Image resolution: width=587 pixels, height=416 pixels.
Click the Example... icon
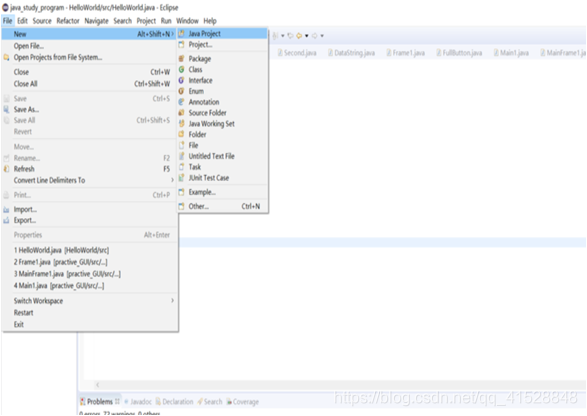click(182, 192)
